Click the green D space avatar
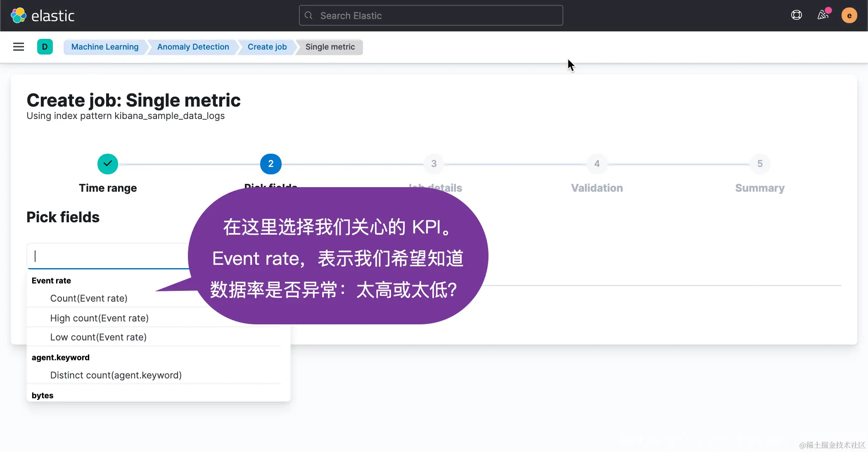This screenshot has width=868, height=452. click(x=45, y=47)
